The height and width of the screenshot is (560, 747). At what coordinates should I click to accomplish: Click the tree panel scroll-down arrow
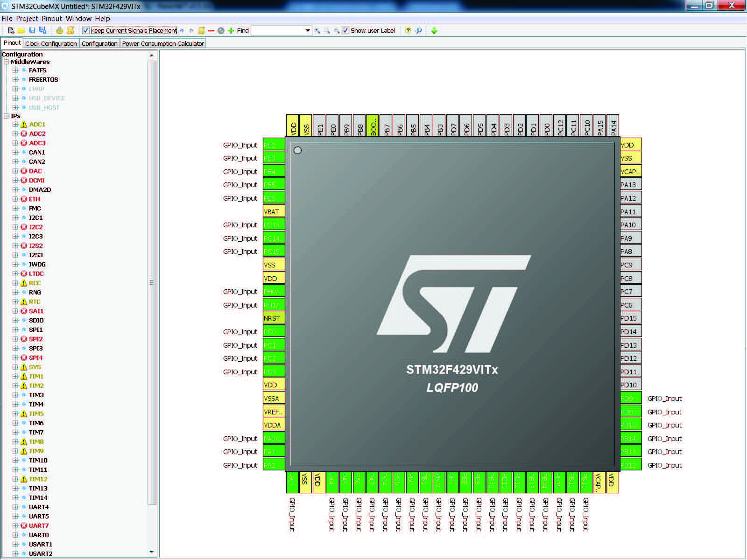[152, 552]
